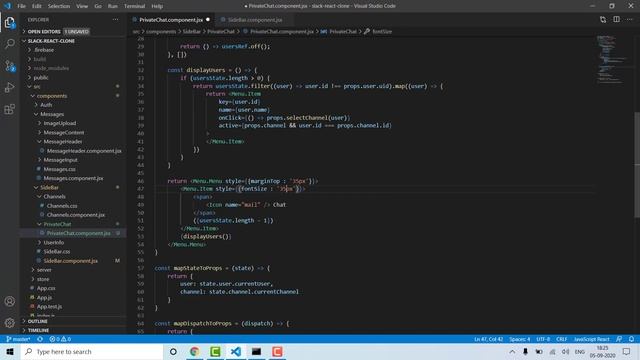Change language mode JavaScript React
The width and height of the screenshot is (640, 360).
click(x=591, y=339)
